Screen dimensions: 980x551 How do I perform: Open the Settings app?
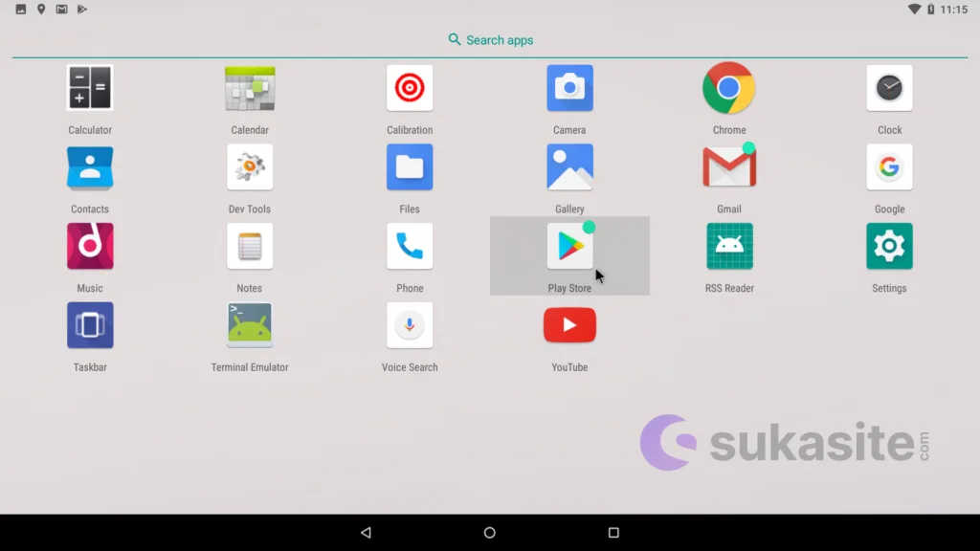coord(889,246)
